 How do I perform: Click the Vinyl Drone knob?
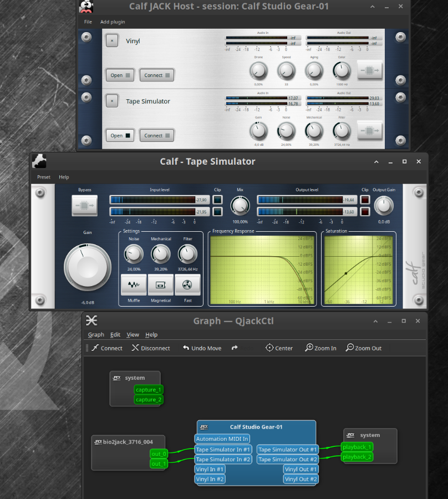258,70
